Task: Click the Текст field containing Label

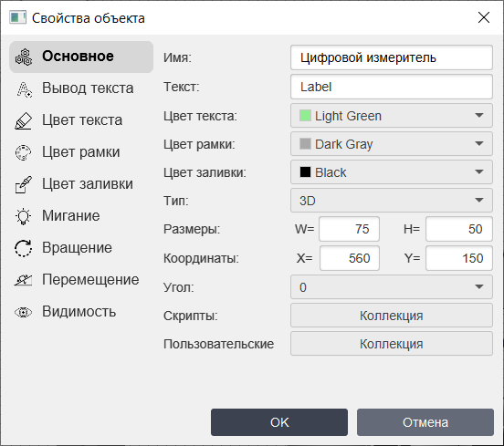Action: tap(392, 87)
